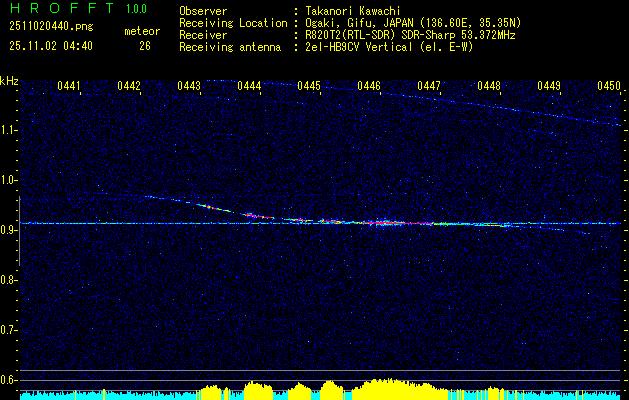Screen dimensions: 629x400
Task: Click the 0.7 kHz frequency tick
Action: 9,329
